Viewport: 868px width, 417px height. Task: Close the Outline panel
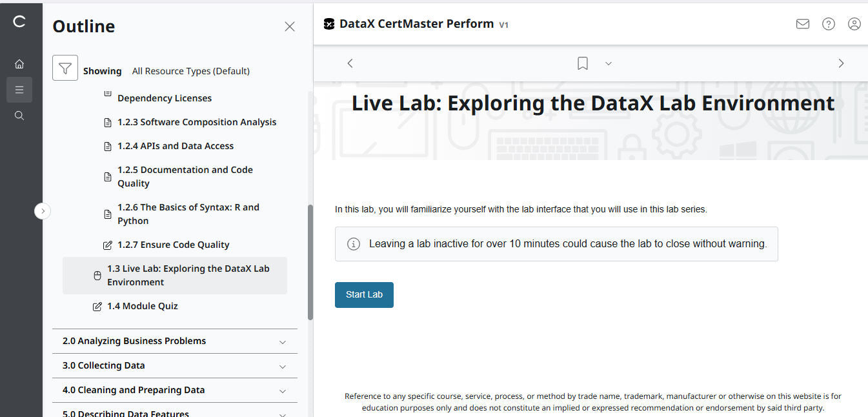pyautogui.click(x=289, y=26)
